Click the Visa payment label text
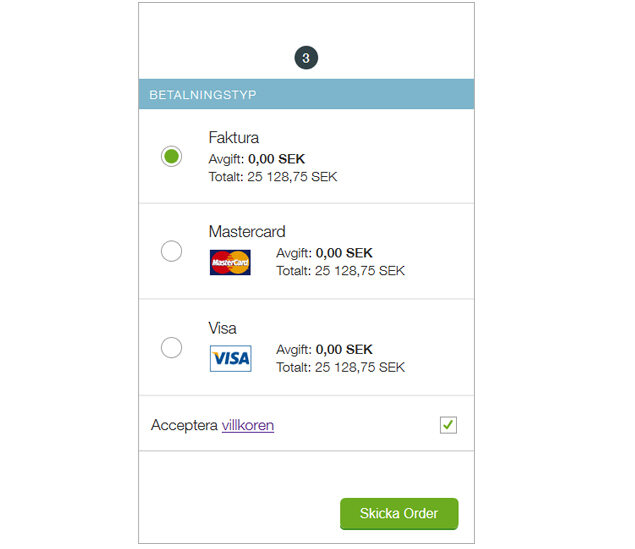635x549 pixels. (x=222, y=328)
